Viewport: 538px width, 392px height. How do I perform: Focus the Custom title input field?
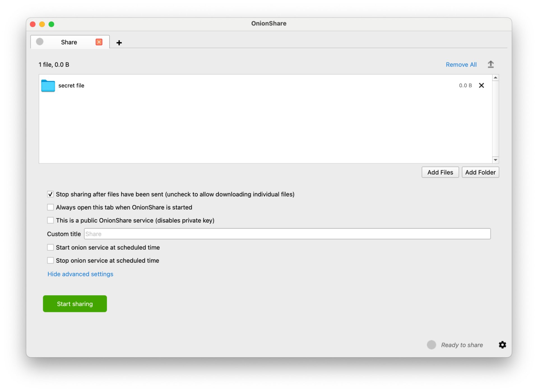(x=287, y=234)
